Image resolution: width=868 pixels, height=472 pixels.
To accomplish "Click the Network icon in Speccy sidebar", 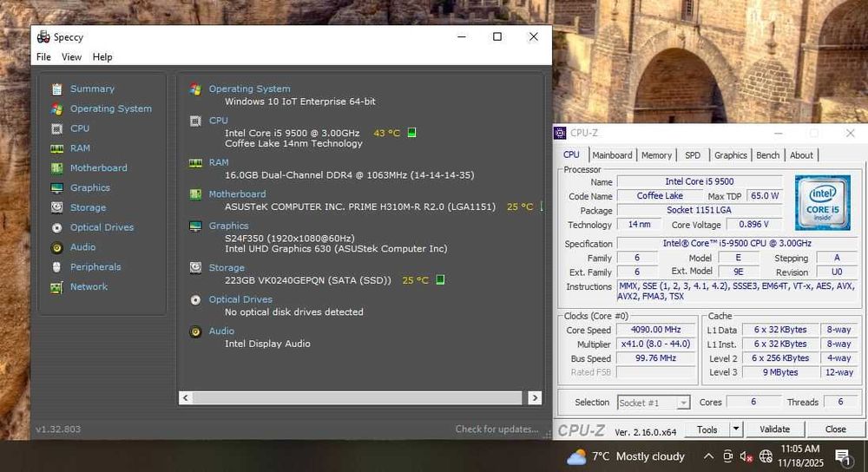I will coord(56,287).
